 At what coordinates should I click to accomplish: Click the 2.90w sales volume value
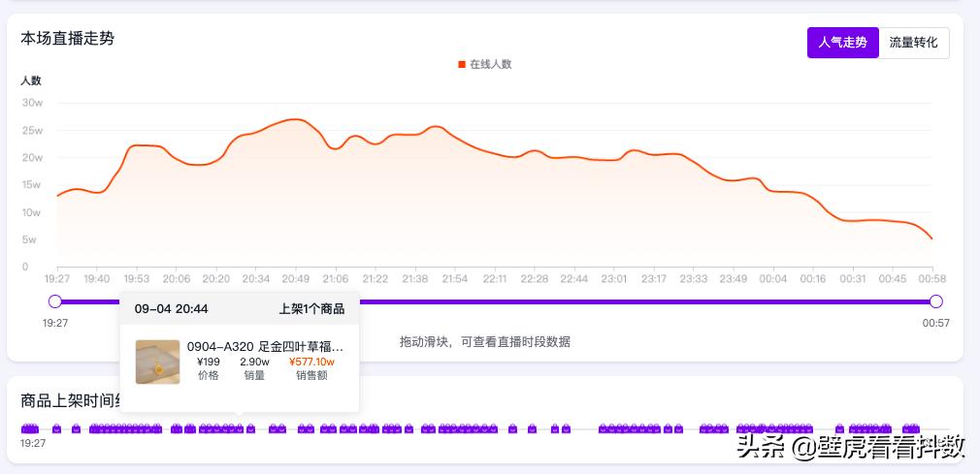254,362
